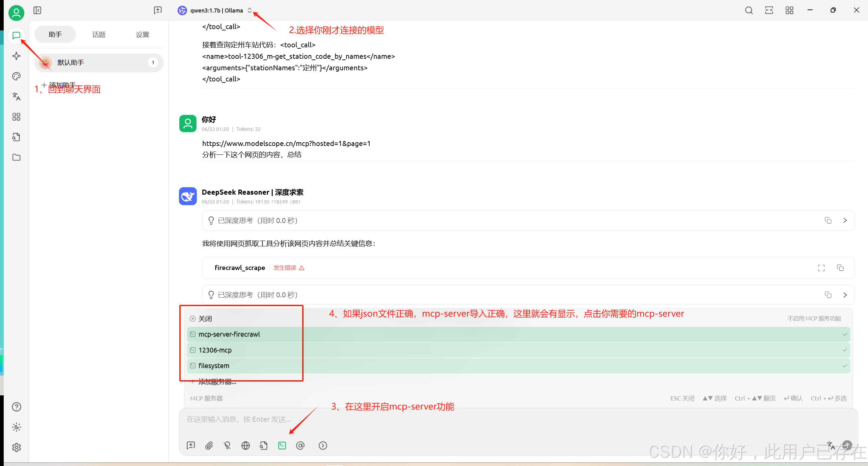Create a new topic from top bar
The width and height of the screenshot is (868, 466).
(158, 10)
